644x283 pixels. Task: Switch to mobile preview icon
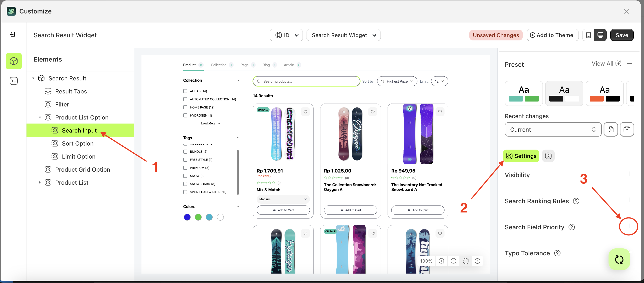588,35
